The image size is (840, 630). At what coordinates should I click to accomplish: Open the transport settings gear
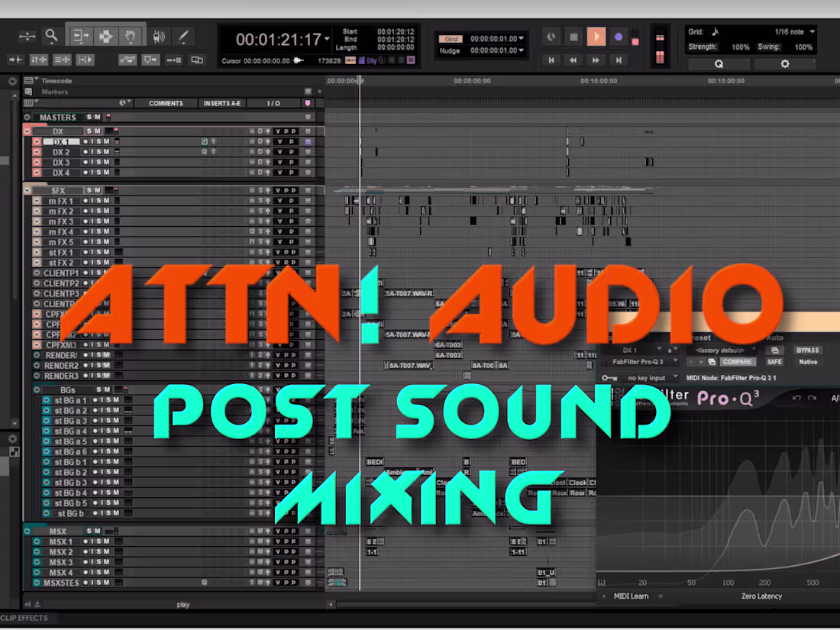click(x=783, y=64)
